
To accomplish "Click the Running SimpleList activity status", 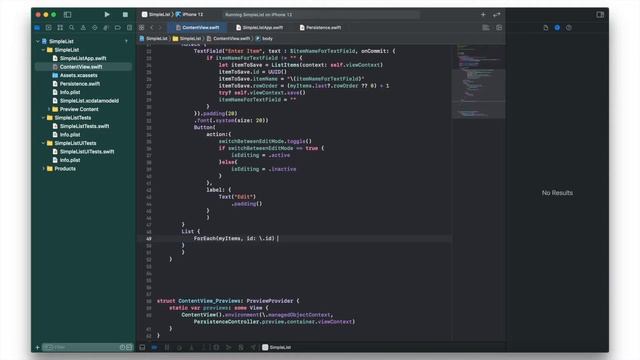I will click(321, 14).
